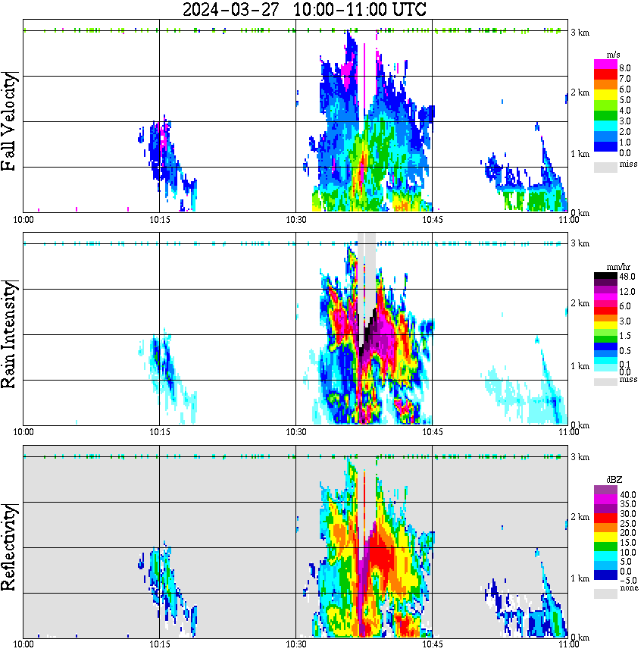Select the '1 km' height label of Rain Intensity plot
Screen dimensions: 644x658
(x=580, y=366)
